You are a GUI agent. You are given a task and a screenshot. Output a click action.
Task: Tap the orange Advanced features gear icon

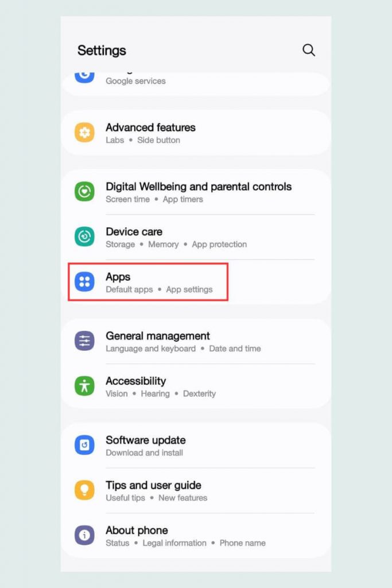click(84, 133)
